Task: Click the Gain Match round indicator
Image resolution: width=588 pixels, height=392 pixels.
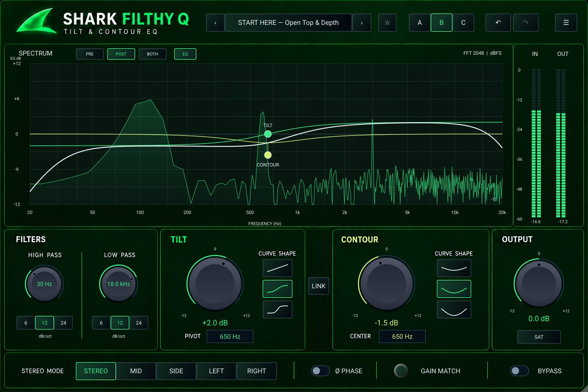Action: point(401,371)
